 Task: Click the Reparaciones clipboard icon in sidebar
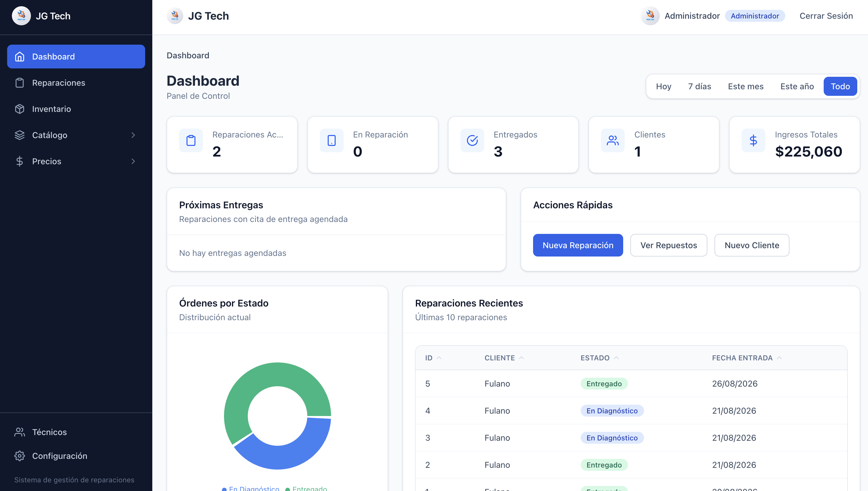tap(20, 83)
